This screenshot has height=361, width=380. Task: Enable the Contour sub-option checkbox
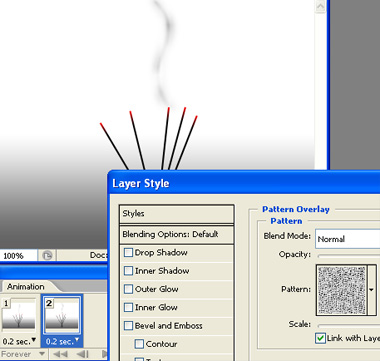139,344
